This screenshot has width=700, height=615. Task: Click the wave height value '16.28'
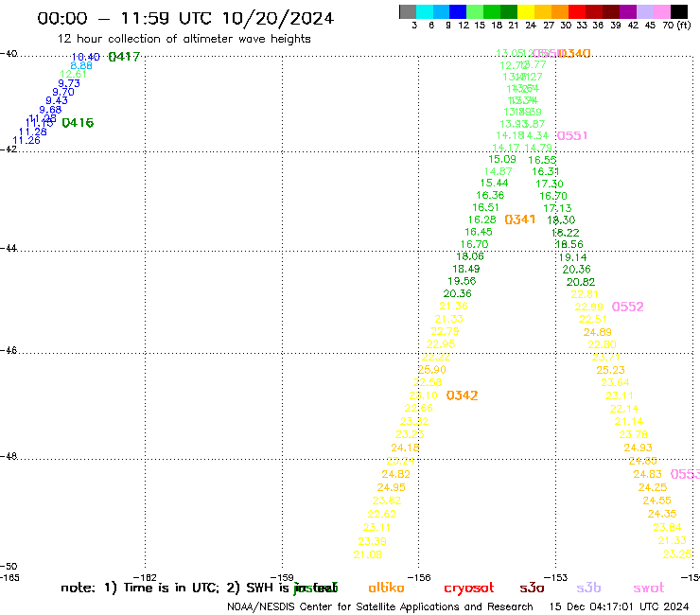482,220
